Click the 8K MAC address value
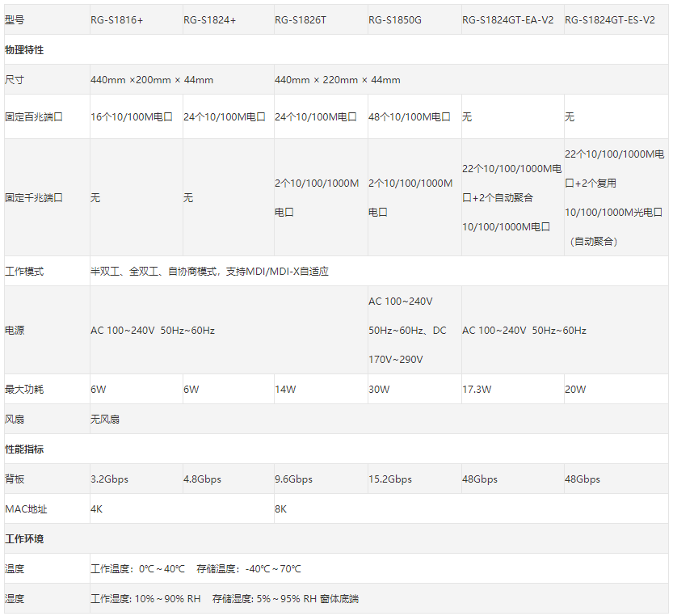The width and height of the screenshot is (673, 616). pyautogui.click(x=280, y=509)
